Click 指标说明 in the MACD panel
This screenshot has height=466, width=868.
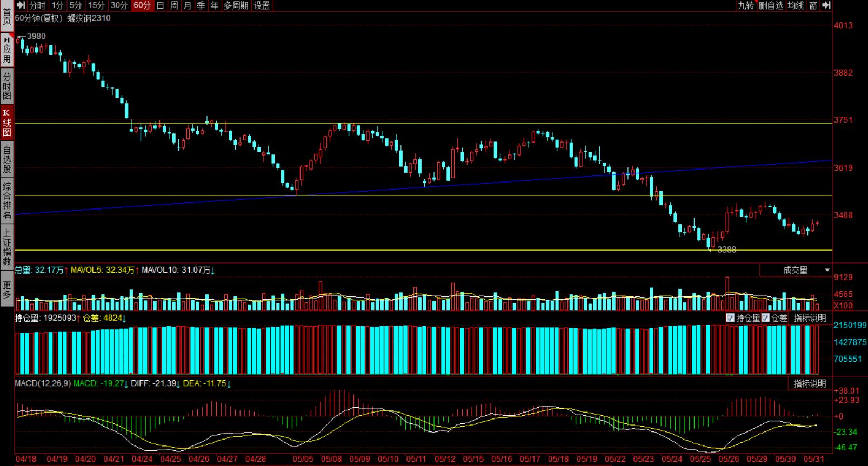tap(810, 383)
